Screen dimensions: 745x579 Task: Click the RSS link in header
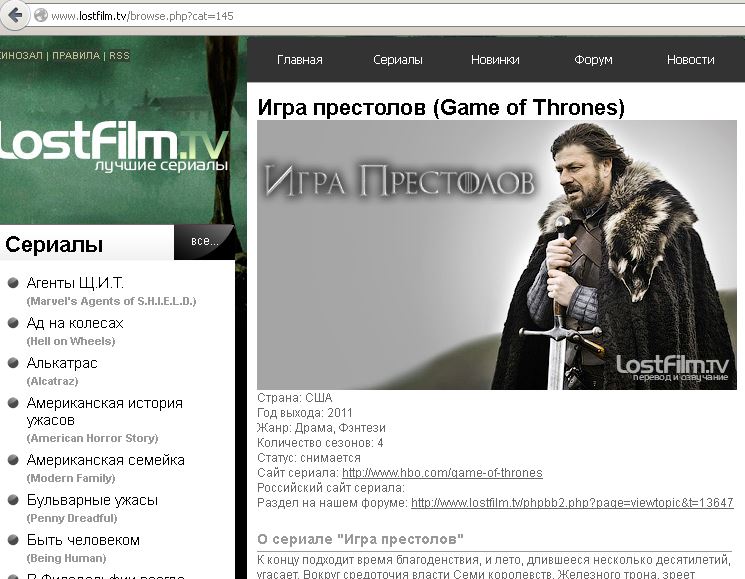[119, 56]
